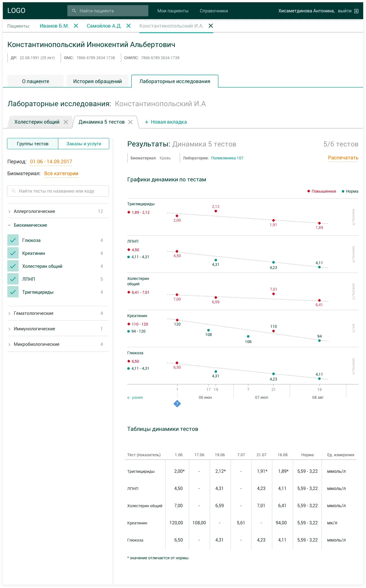Click the red diamond 4,50 on ЛПНП chart
This screenshot has height=588, width=366.
pos(177,251)
